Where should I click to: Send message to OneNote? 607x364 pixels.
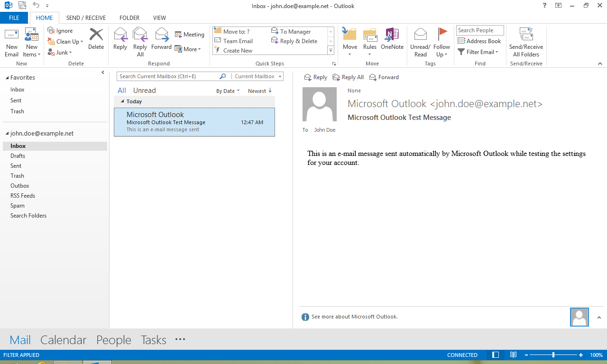(x=392, y=39)
